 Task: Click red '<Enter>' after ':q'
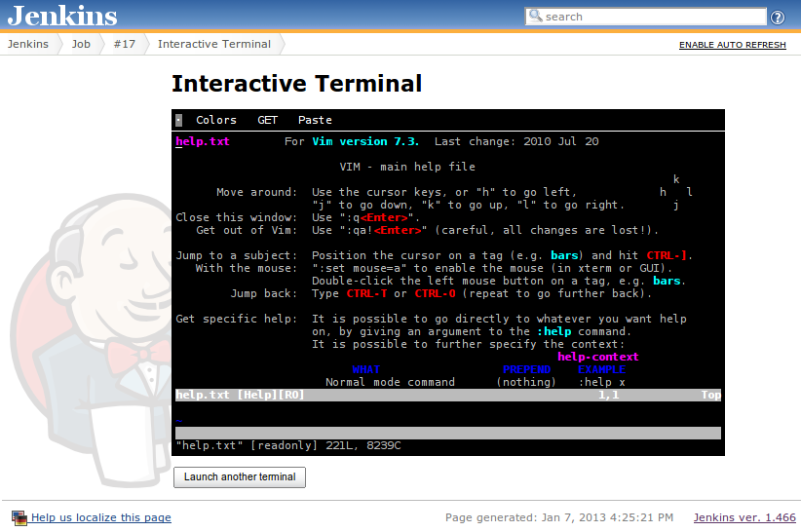[384, 217]
